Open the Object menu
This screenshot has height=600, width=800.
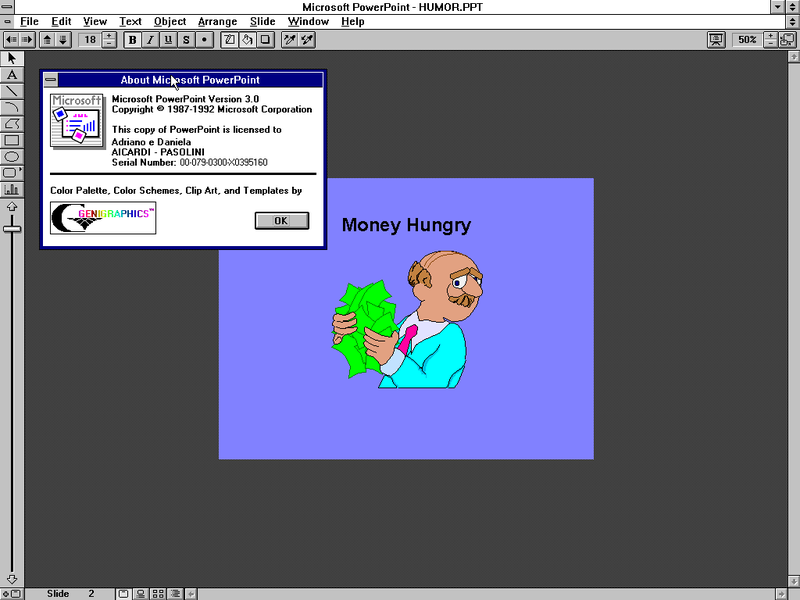point(170,21)
